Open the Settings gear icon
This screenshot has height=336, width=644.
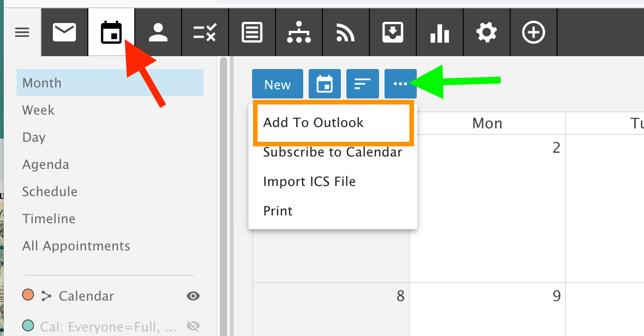pos(486,33)
